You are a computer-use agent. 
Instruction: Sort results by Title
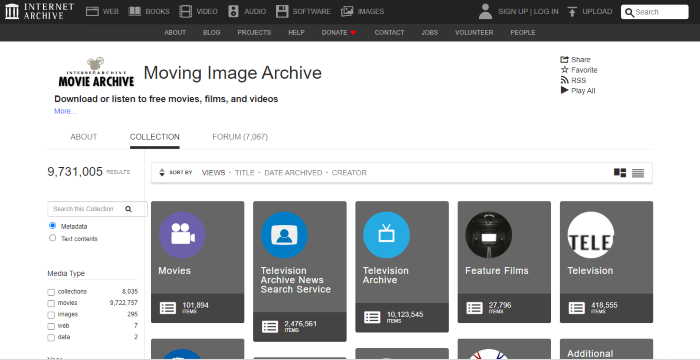245,172
